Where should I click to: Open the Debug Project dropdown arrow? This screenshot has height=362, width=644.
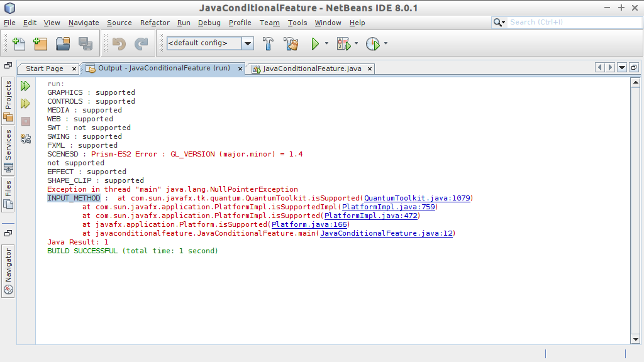point(356,44)
